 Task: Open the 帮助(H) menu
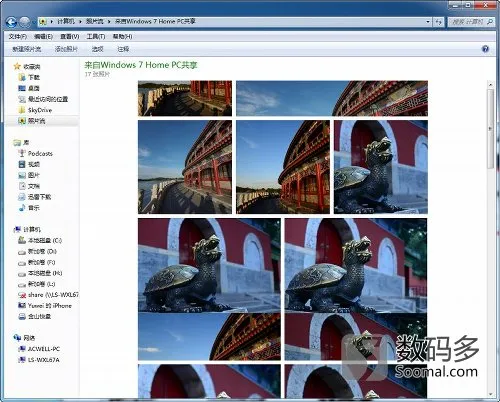coord(123,37)
